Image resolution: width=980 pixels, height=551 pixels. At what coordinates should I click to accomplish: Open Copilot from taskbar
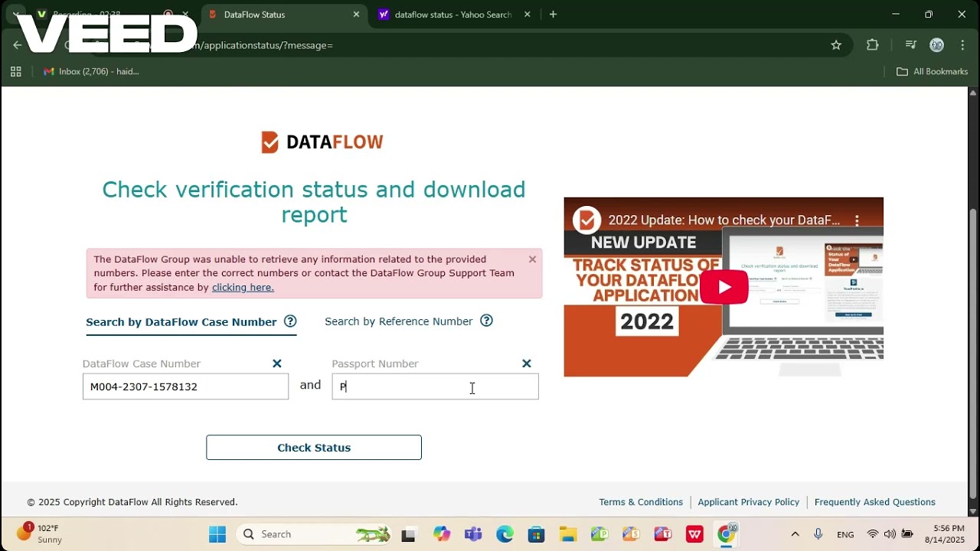point(441,534)
